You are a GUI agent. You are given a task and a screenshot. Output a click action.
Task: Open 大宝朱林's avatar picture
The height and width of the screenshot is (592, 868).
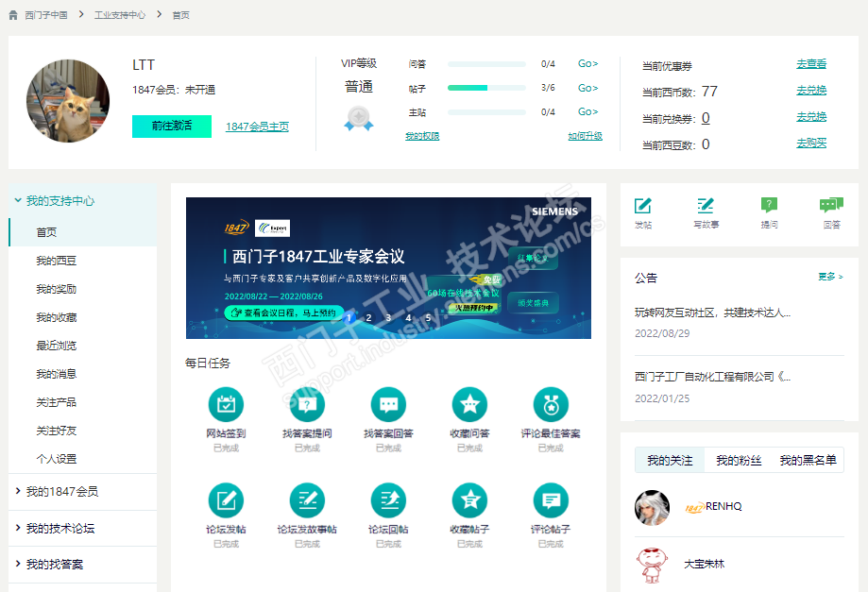pos(652,565)
